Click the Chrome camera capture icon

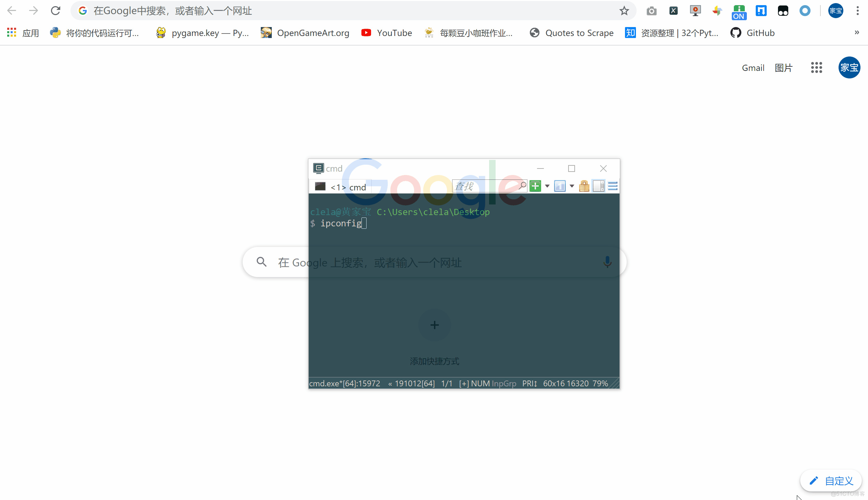(x=651, y=11)
